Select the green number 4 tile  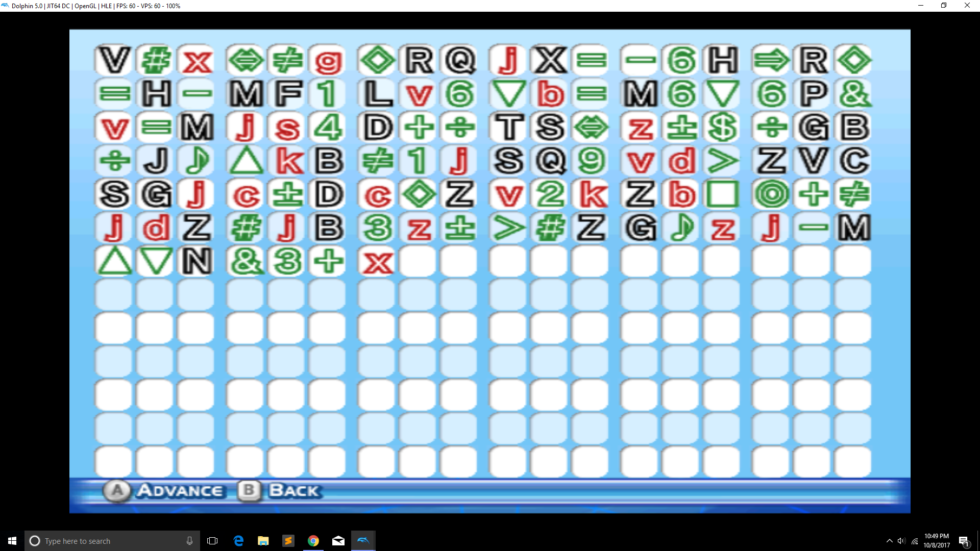tap(328, 128)
